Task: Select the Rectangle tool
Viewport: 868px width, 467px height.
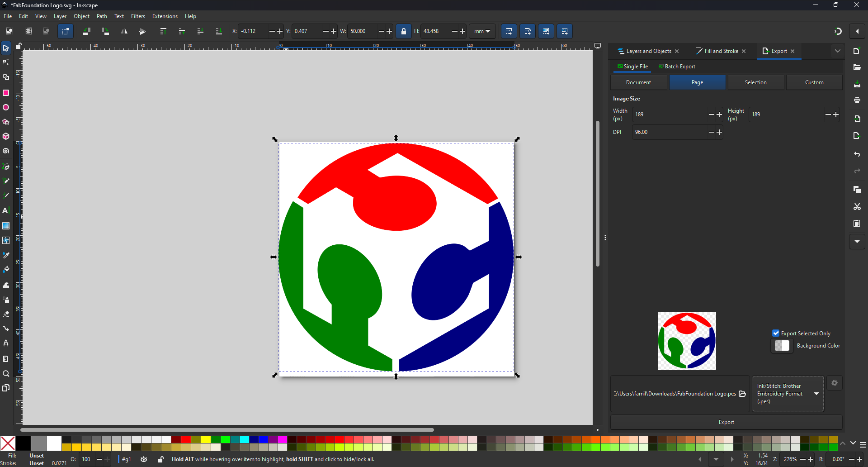Action: [6, 93]
